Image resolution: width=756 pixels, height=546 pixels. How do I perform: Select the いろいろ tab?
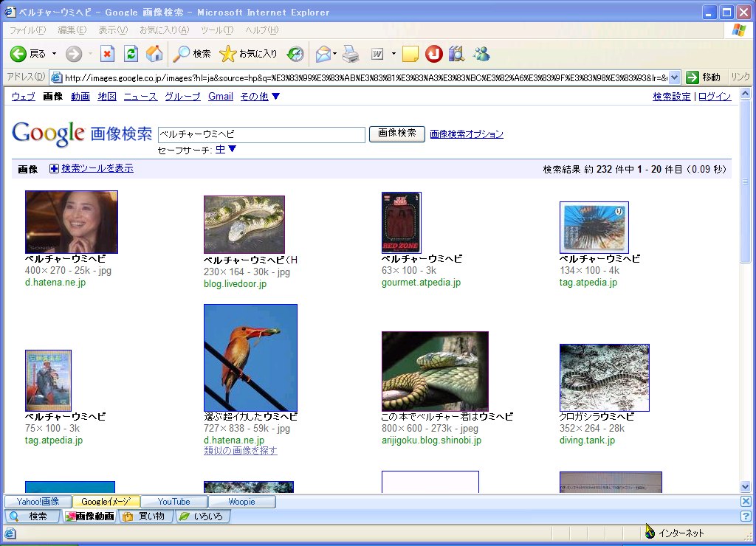point(202,516)
